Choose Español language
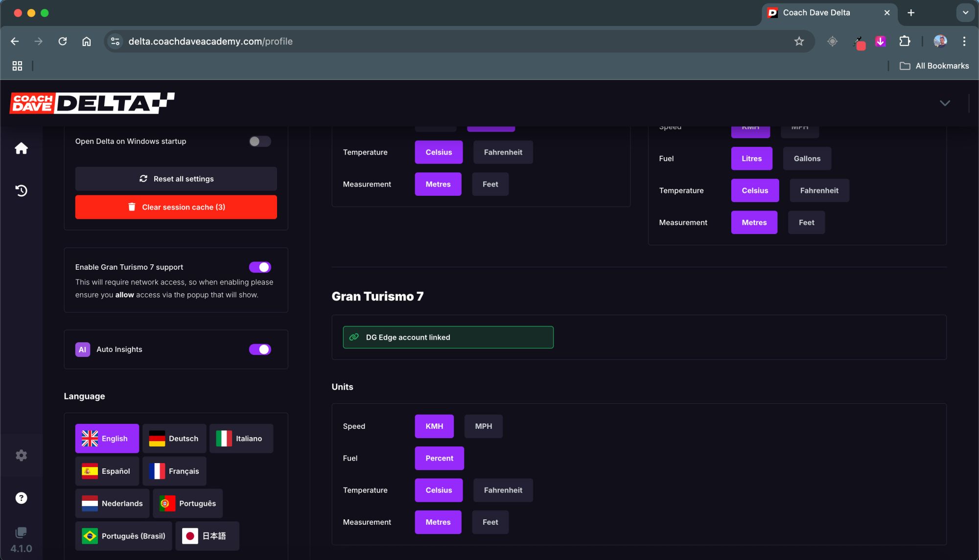The height and width of the screenshot is (560, 979). [107, 471]
